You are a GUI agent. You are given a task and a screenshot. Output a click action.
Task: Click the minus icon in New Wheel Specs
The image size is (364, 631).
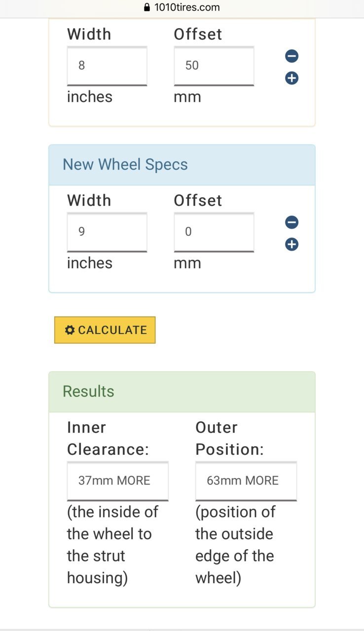pyautogui.click(x=291, y=223)
